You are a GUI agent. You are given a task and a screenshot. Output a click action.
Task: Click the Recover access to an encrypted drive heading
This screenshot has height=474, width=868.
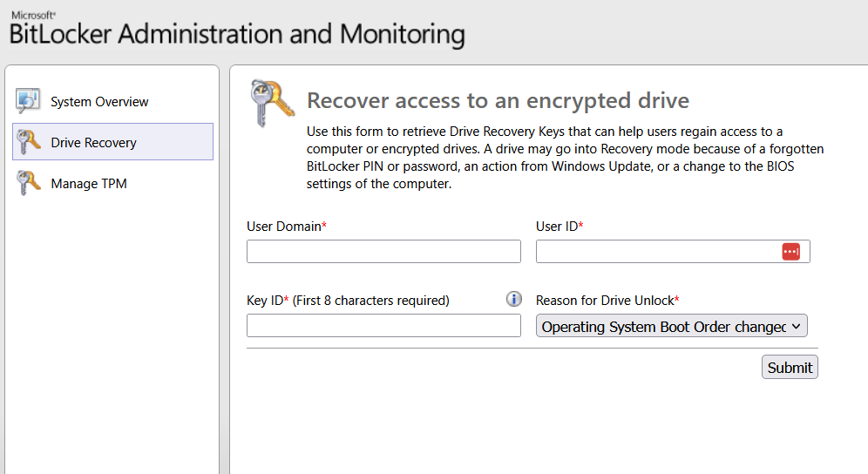pos(498,101)
